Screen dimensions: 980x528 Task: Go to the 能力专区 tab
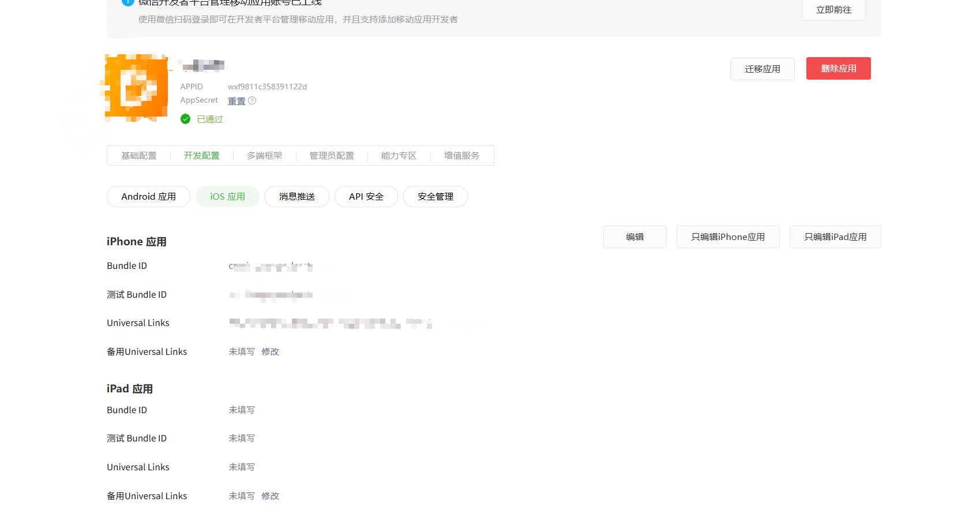click(x=399, y=156)
